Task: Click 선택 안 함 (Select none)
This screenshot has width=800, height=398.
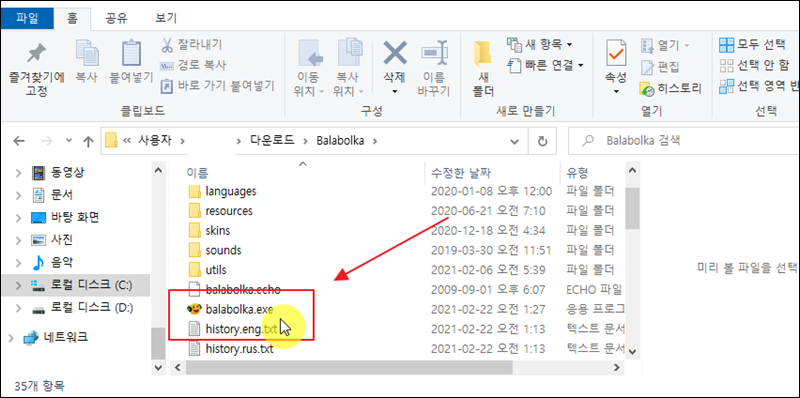Action: 754,65
